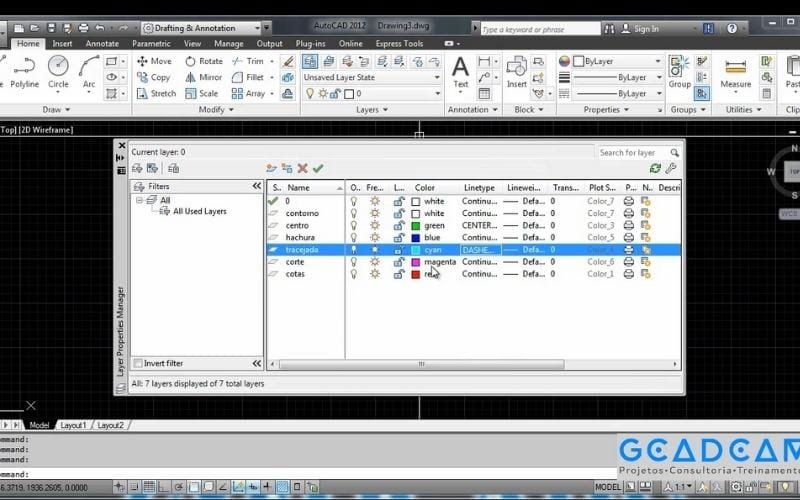This screenshot has width=800, height=500.
Task: Click the Linetype column header
Action: pos(480,188)
